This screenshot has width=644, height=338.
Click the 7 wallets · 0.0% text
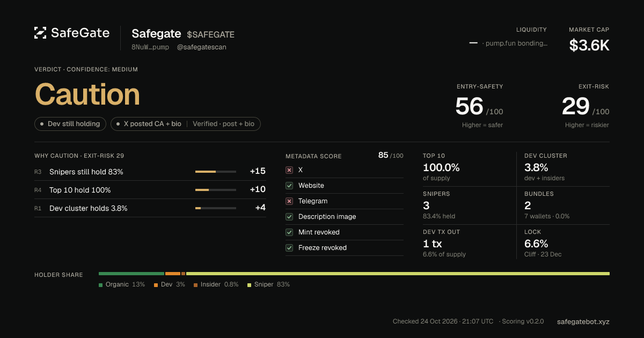click(547, 216)
